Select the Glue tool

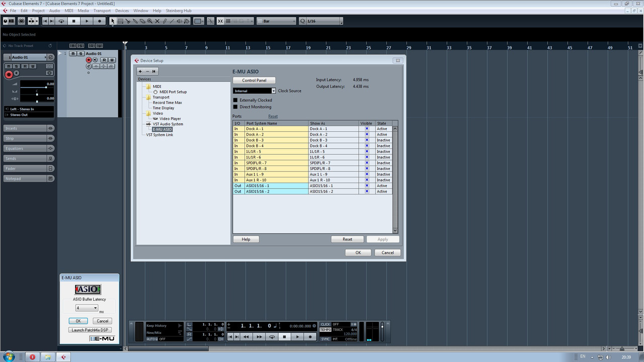click(135, 21)
